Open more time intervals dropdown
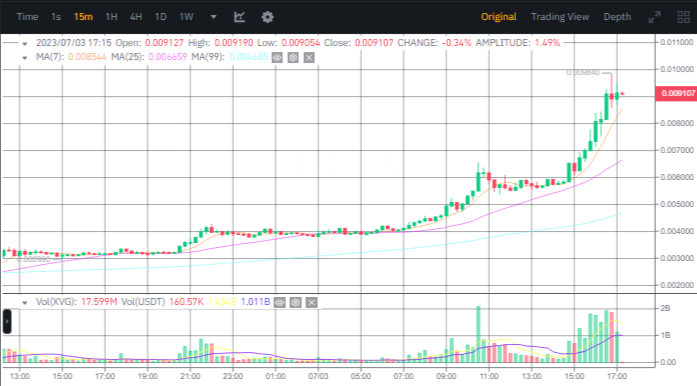This screenshot has height=386, width=697. (x=213, y=17)
